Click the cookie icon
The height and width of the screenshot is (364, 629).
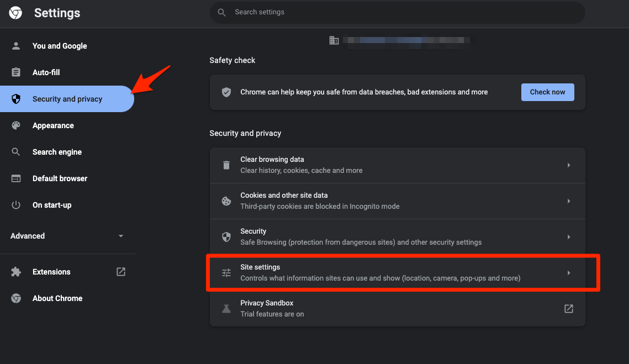pyautogui.click(x=226, y=201)
